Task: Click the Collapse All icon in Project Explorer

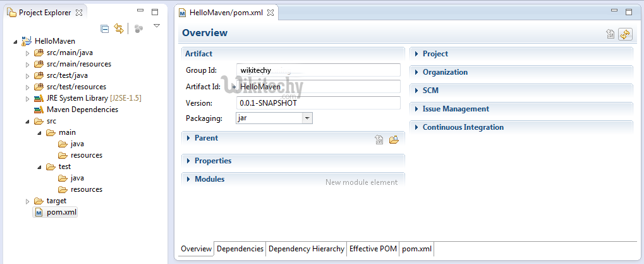Action: point(105,28)
